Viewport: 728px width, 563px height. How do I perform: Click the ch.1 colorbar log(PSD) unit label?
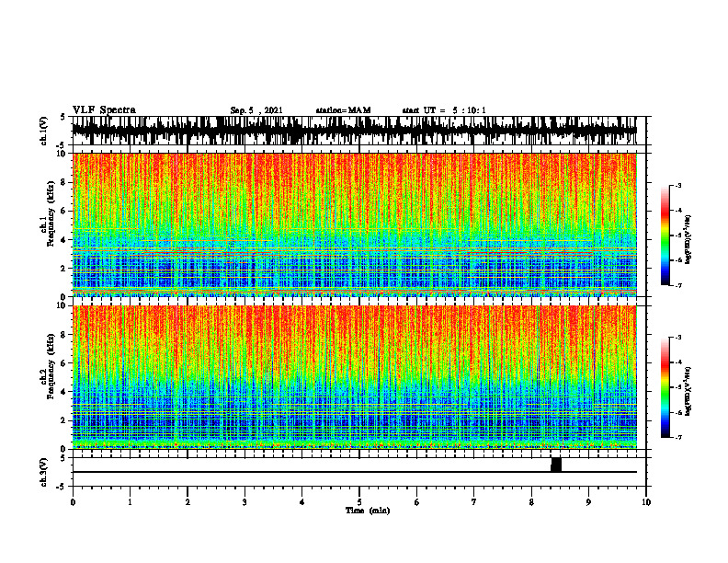[x=688, y=240]
